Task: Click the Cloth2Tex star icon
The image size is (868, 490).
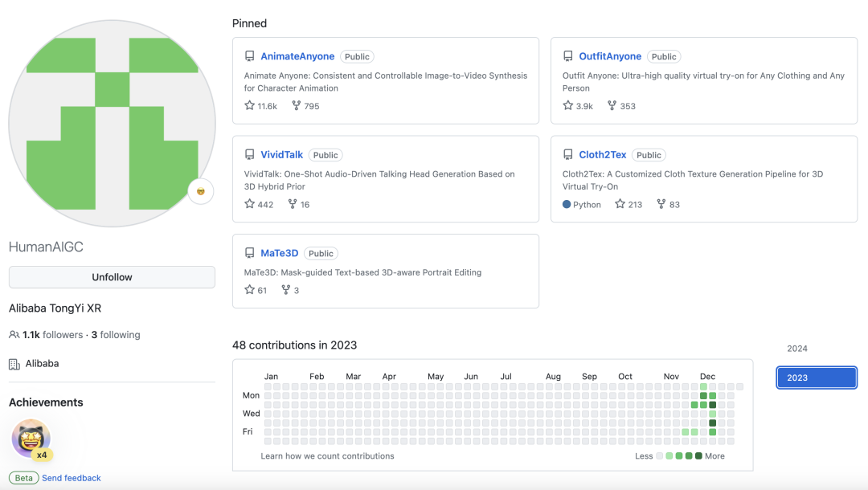Action: coord(620,204)
